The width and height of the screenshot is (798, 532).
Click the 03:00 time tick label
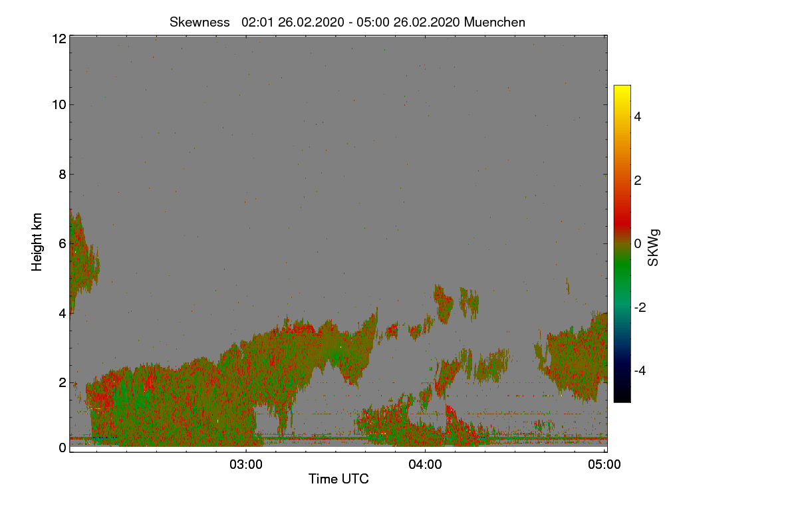click(246, 464)
